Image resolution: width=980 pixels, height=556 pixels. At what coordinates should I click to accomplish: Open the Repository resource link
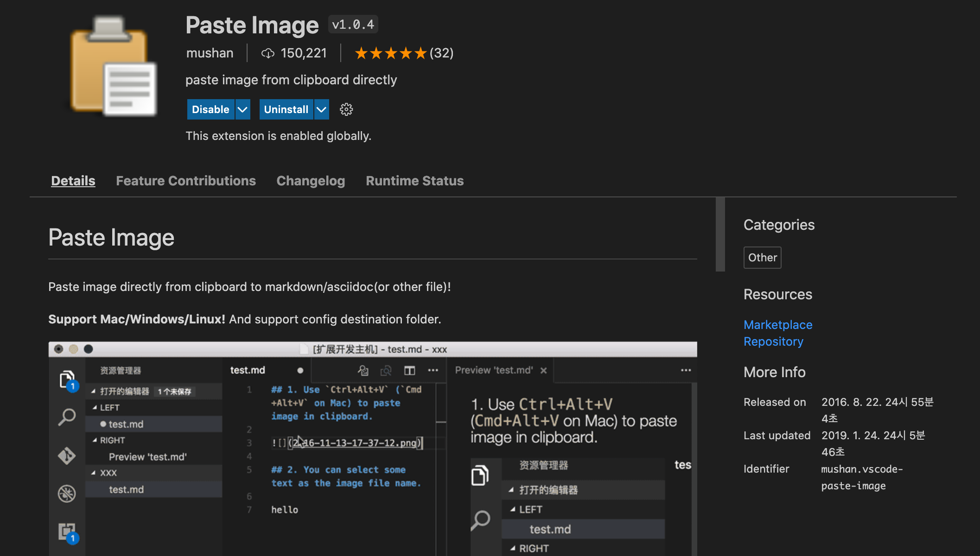click(773, 341)
